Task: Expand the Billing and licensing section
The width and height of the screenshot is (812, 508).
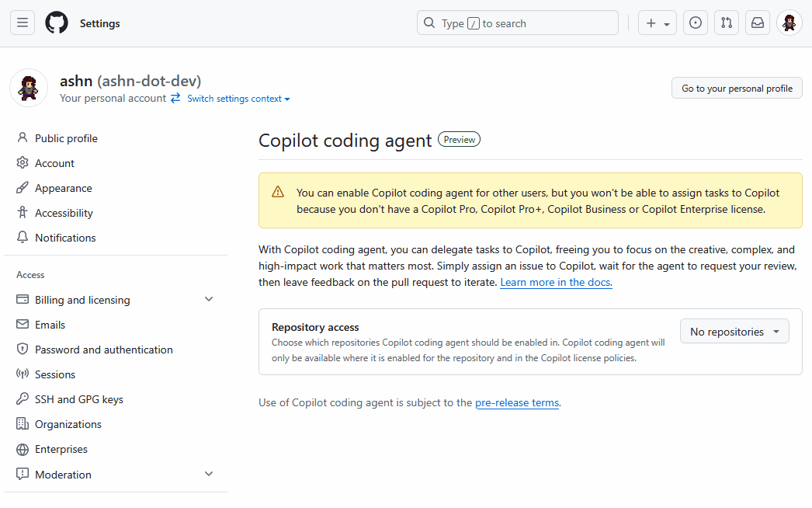Action: (208, 300)
